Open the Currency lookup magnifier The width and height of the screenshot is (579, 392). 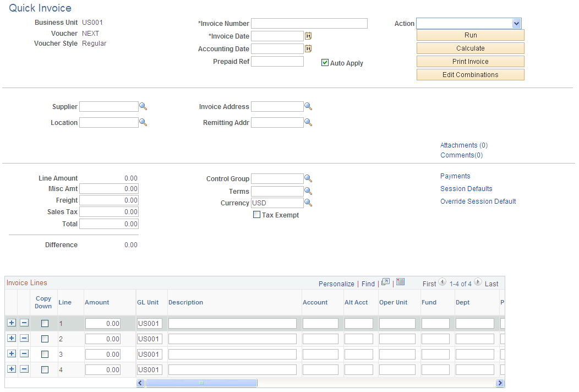[308, 203]
